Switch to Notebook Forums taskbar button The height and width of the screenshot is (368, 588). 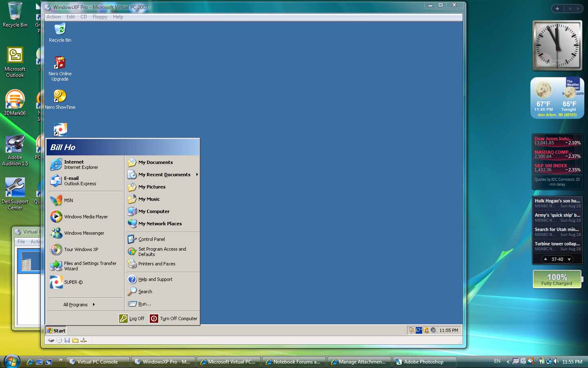294,362
